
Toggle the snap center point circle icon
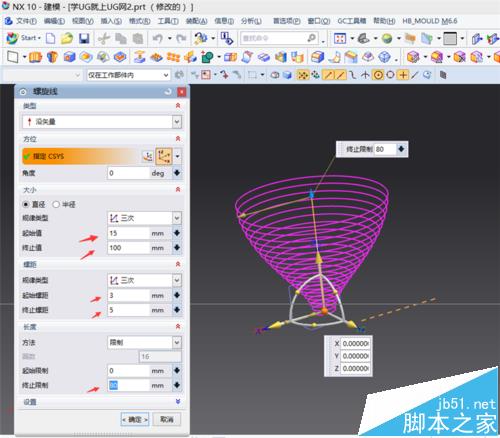pyautogui.click(x=378, y=75)
